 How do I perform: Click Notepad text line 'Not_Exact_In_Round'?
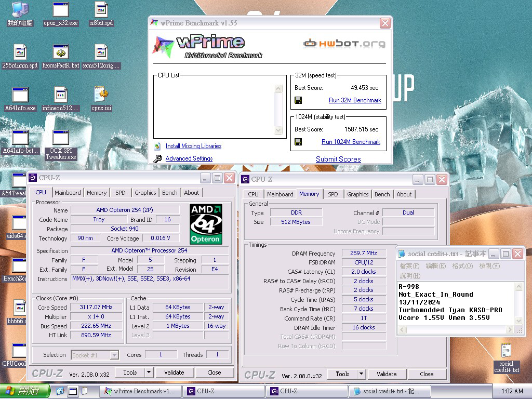(436, 295)
